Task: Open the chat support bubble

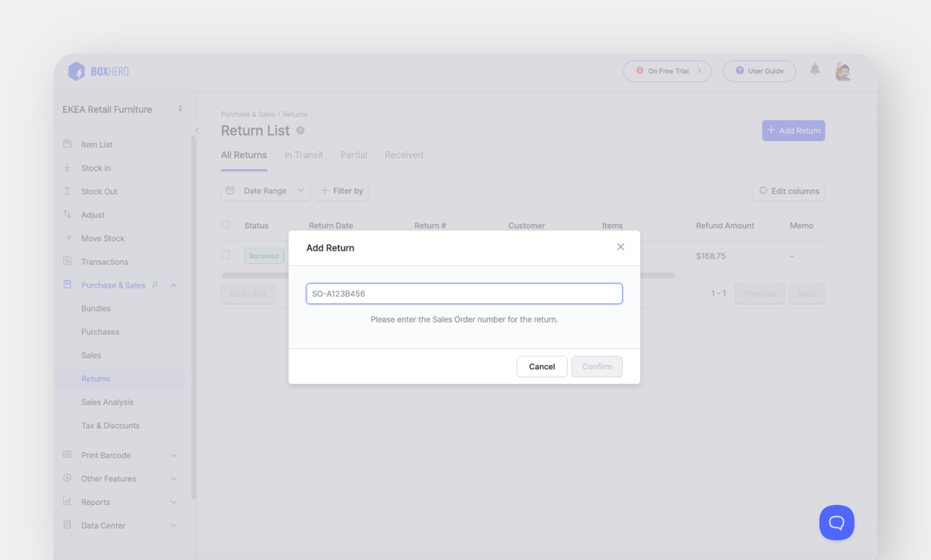Action: click(836, 522)
